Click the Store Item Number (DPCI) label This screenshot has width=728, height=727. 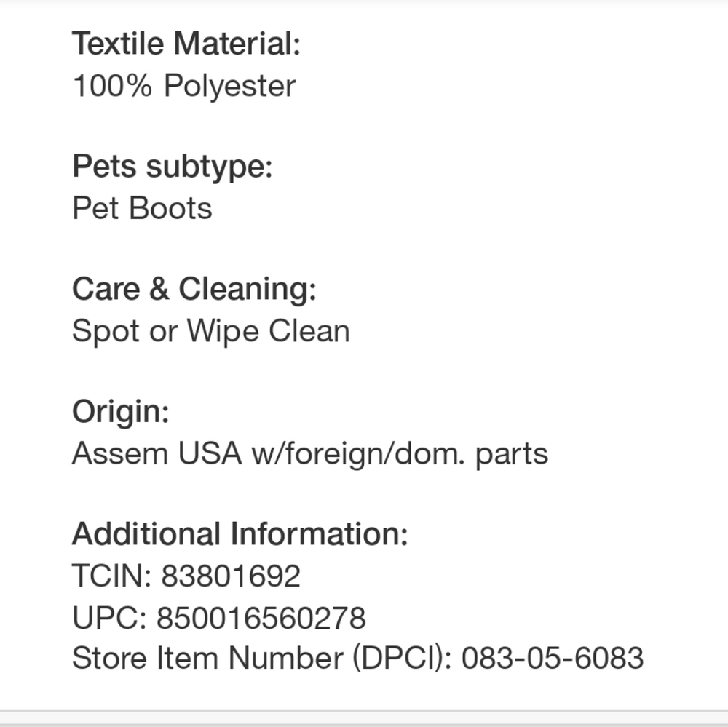(262, 659)
